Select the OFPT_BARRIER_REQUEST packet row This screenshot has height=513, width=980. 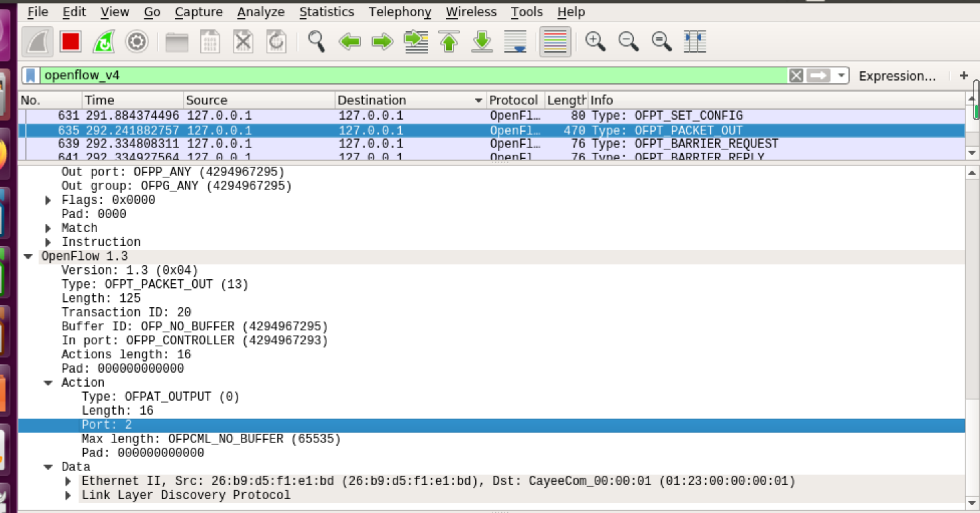click(401, 144)
